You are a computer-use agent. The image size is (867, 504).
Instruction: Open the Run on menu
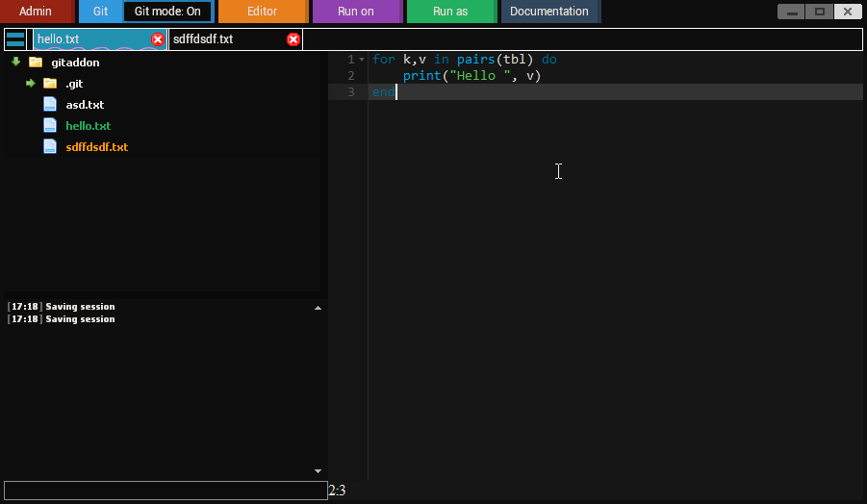[357, 11]
